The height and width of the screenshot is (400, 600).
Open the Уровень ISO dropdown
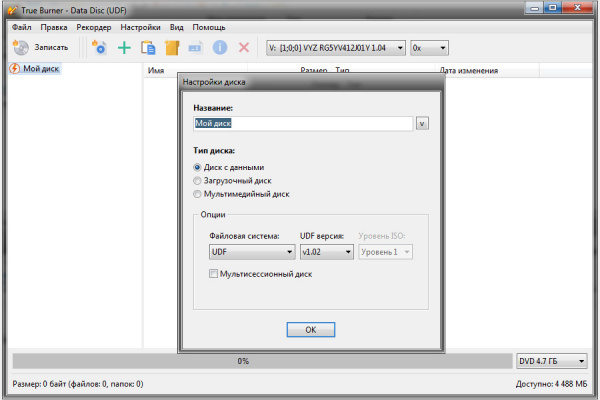click(x=385, y=252)
